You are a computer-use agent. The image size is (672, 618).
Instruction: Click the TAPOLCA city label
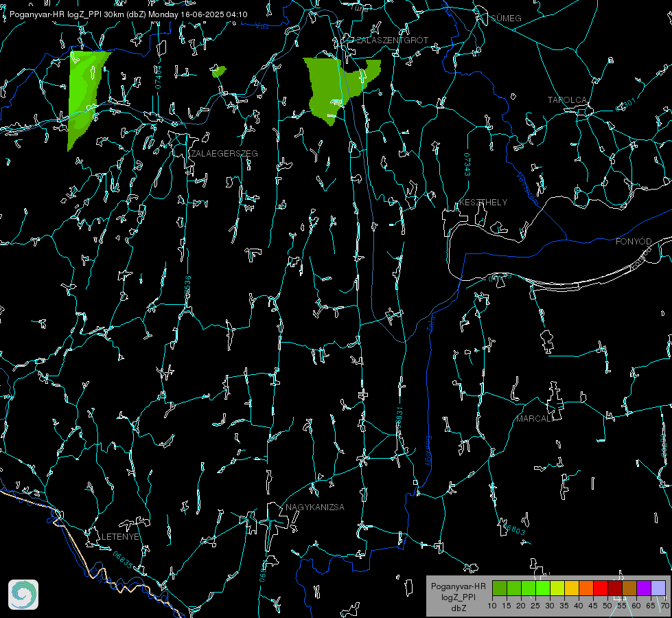coord(568,100)
